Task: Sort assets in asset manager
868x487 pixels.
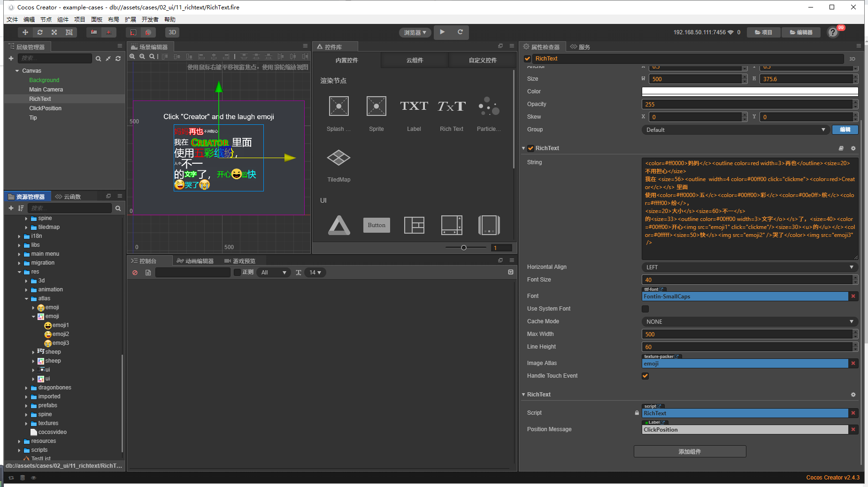Action: 21,208
